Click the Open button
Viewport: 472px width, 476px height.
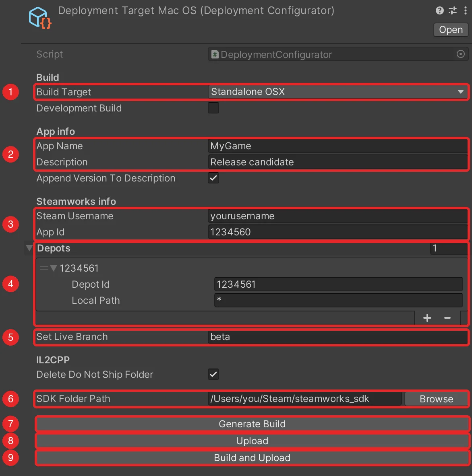point(451,30)
